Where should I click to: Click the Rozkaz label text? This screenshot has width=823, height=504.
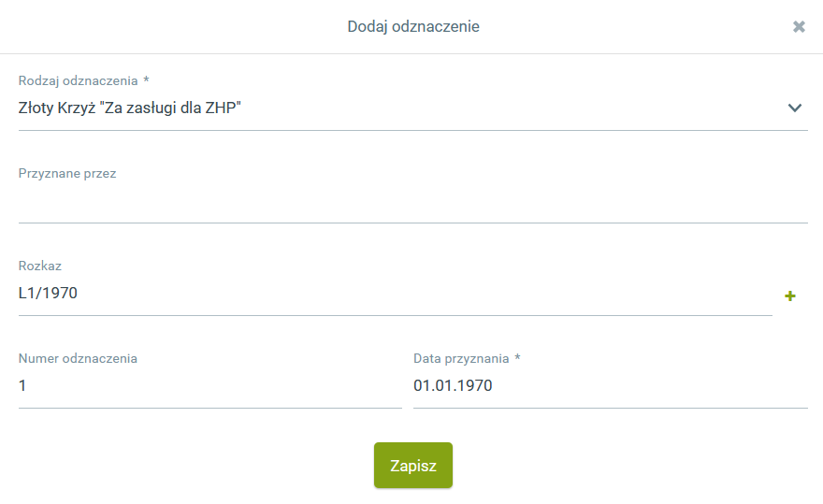(40, 266)
